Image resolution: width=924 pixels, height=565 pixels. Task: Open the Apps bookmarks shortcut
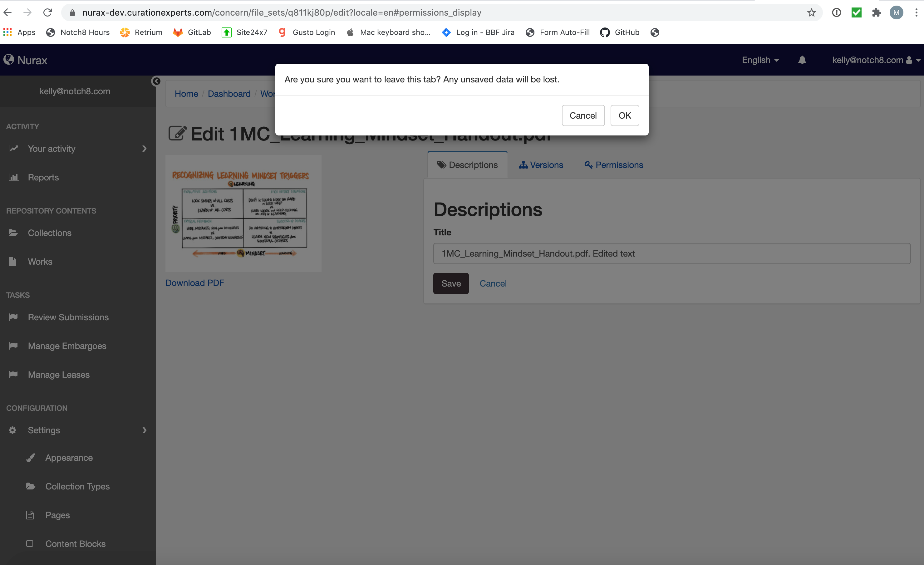coord(19,32)
